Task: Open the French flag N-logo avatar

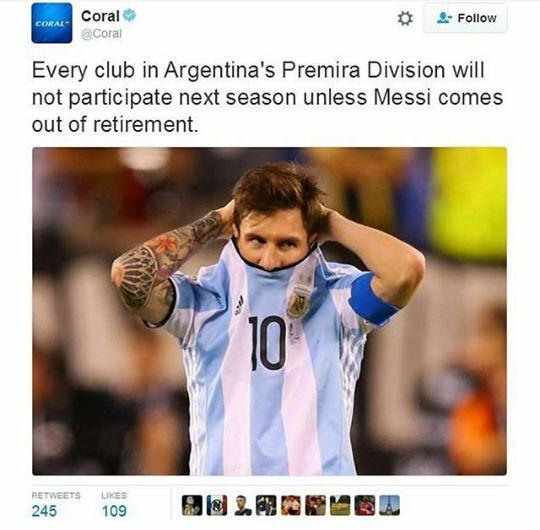Action: (217, 505)
